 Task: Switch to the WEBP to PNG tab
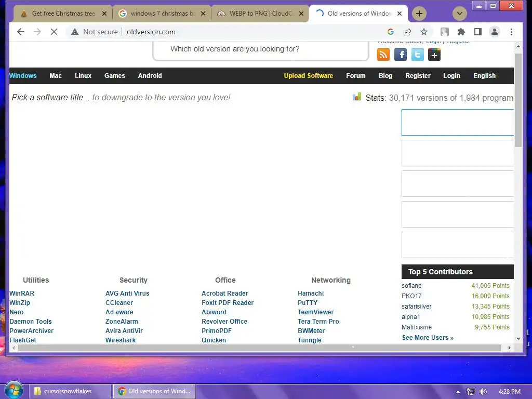[x=261, y=14]
